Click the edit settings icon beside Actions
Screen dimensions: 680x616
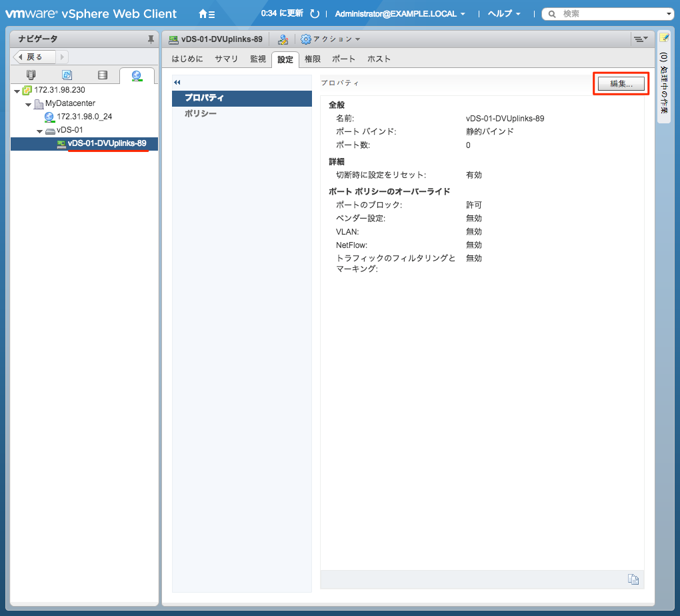click(283, 39)
